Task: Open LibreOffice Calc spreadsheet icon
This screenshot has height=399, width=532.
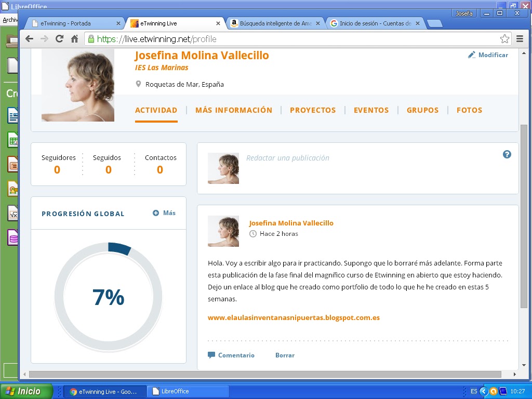Action: click(12, 140)
